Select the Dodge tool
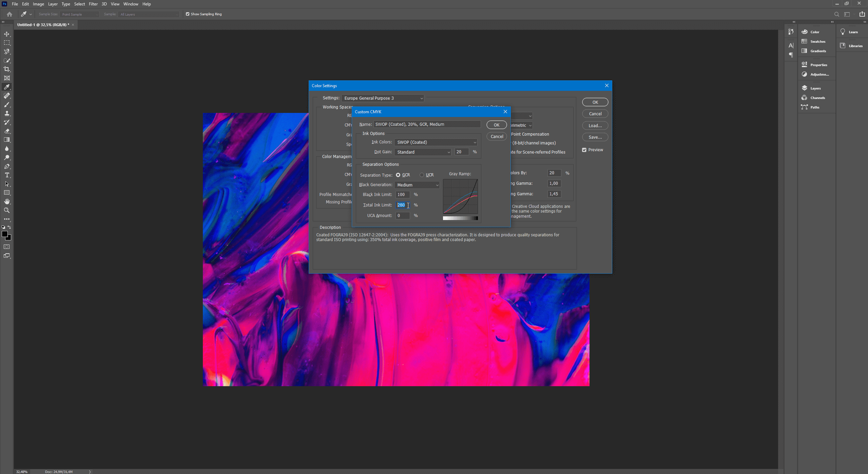The image size is (868, 474). pyautogui.click(x=7, y=157)
